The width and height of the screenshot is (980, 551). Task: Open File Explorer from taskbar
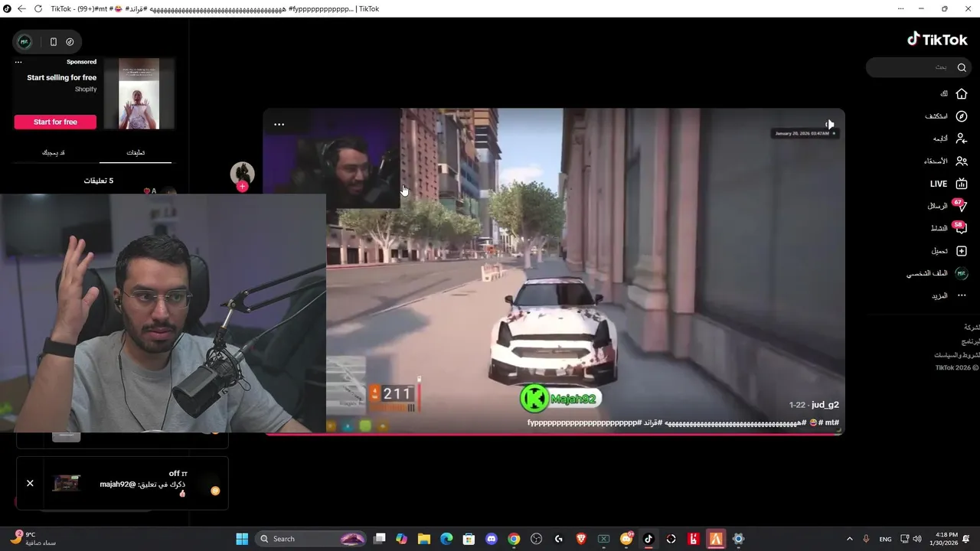point(424,539)
